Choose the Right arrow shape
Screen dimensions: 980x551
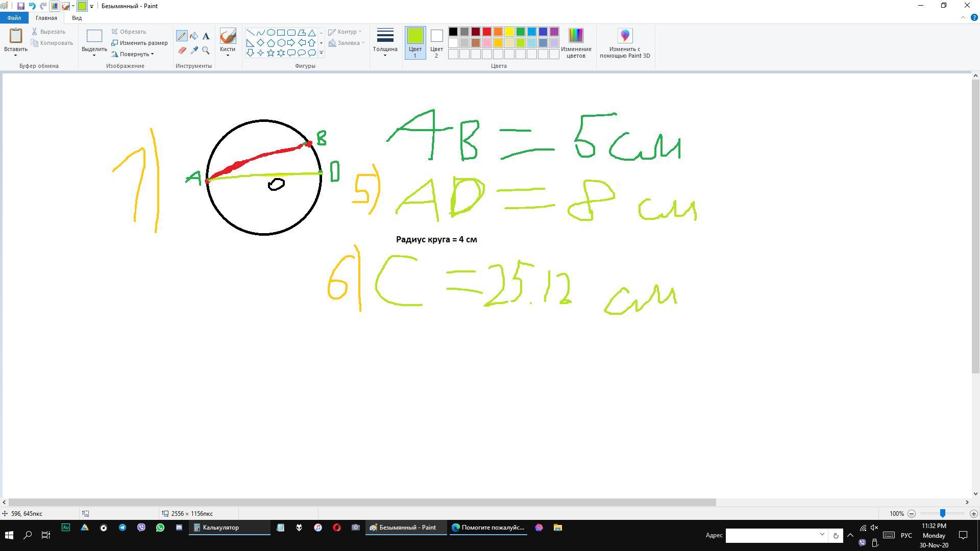(x=291, y=43)
